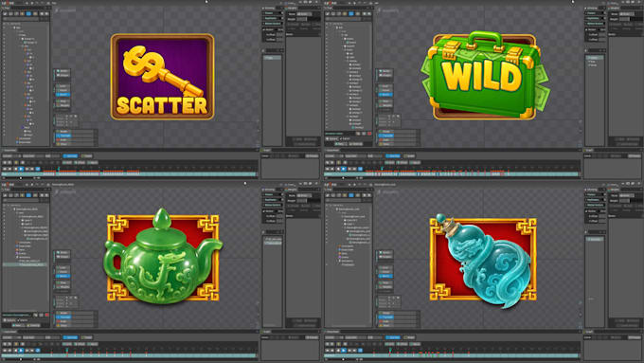Image resolution: width=644 pixels, height=363 pixels.
Task: Click blue highlighted tree filter icon, gourd window
Action: click(x=350, y=195)
